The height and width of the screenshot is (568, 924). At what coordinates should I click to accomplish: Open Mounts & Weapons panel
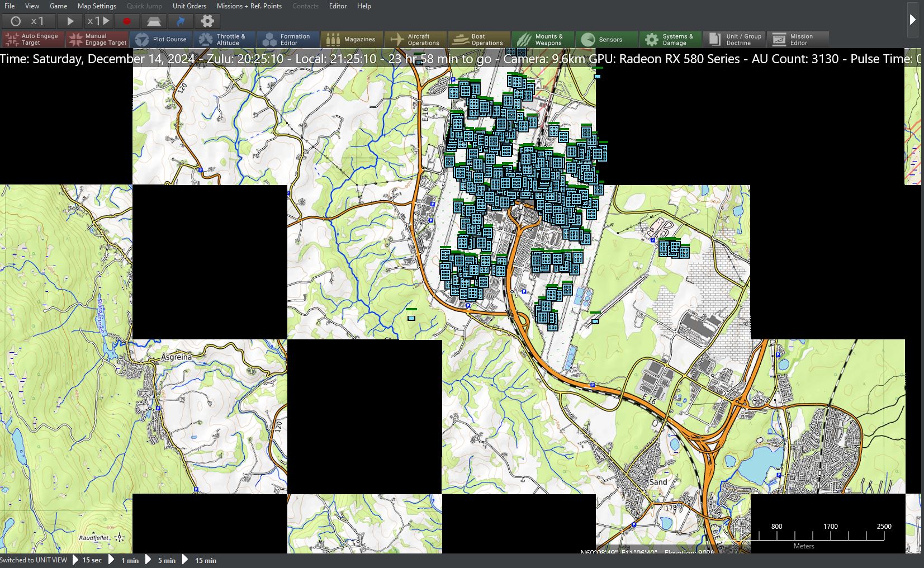(x=543, y=39)
